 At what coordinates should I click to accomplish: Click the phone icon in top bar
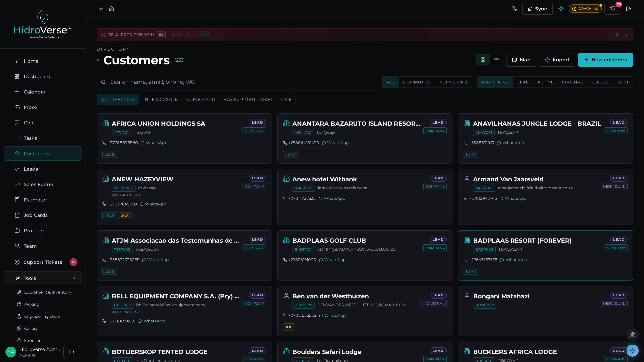[515, 9]
